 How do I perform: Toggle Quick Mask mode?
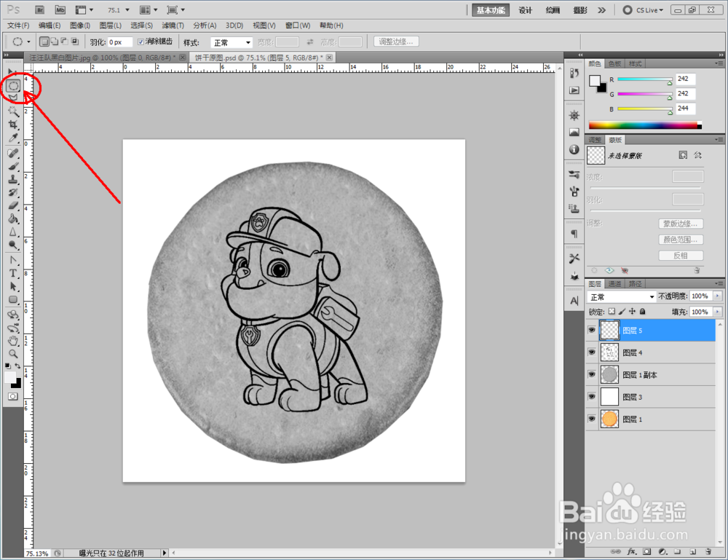pyautogui.click(x=13, y=397)
